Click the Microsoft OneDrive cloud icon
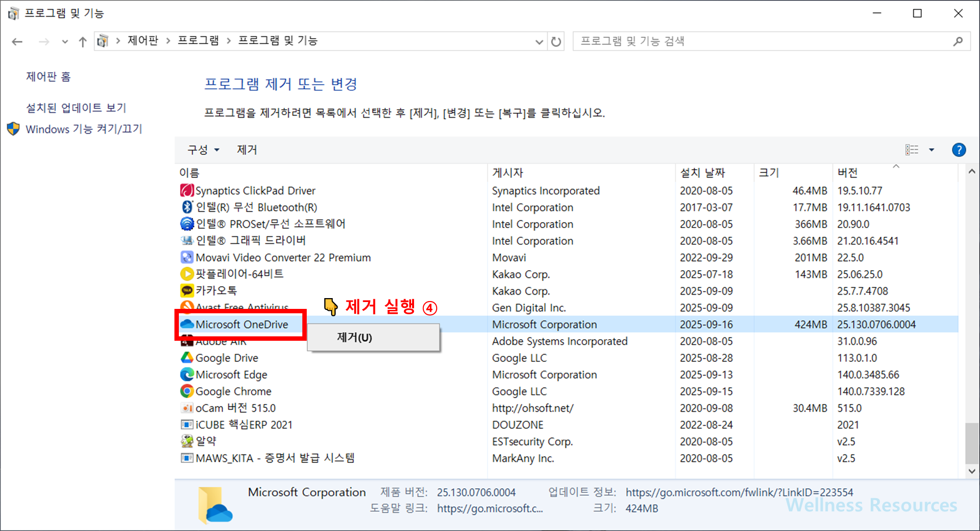Viewport: 980px width, 531px height. point(187,324)
